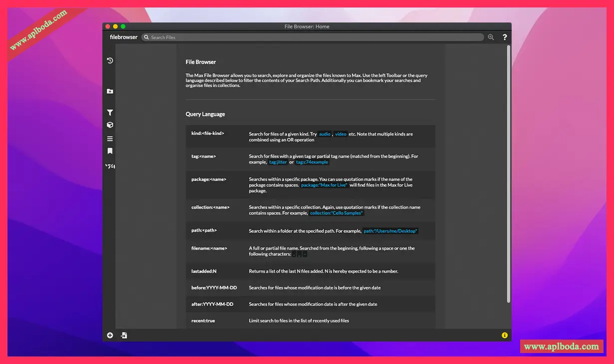Image resolution: width=614 pixels, height=364 pixels.
Task: Open the list lines icon in sidebar
Action: [110, 139]
